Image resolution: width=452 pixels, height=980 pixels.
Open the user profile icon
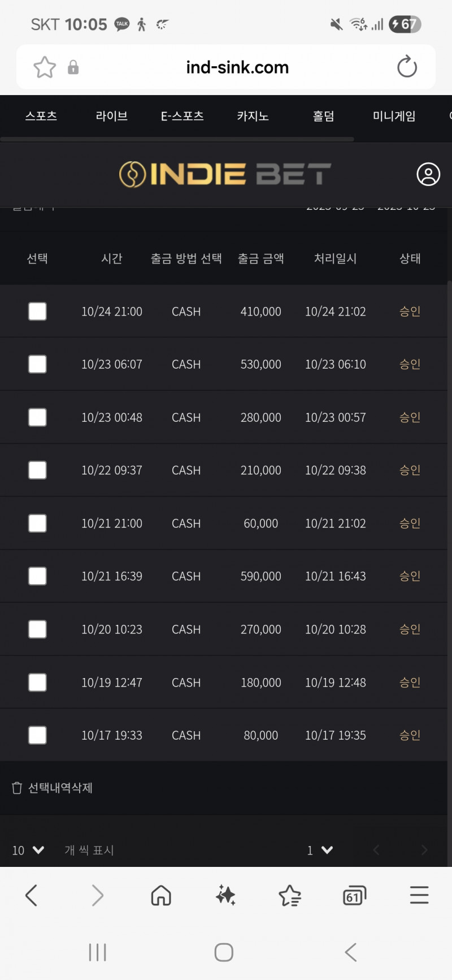[428, 174]
